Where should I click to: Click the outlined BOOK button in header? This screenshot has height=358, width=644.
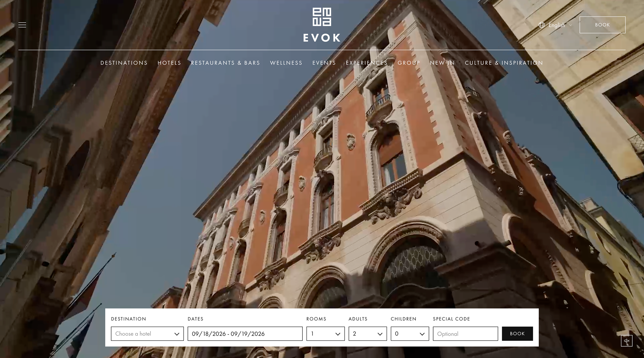[x=602, y=25]
